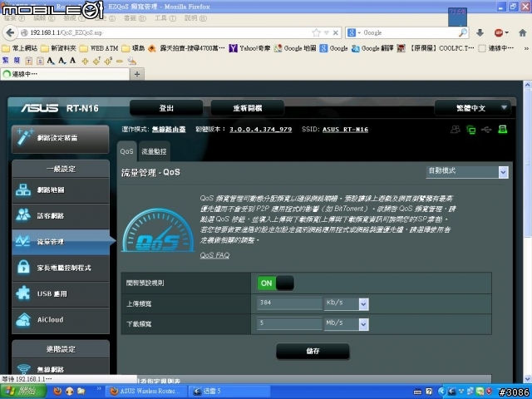Open the parental control lock icon
The width and height of the screenshot is (532, 399).
(23, 268)
